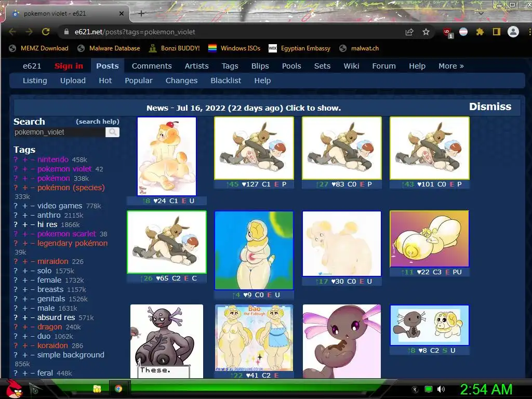Open malwat.ch bookmark
The width and height of the screenshot is (532, 399).
tap(359, 48)
